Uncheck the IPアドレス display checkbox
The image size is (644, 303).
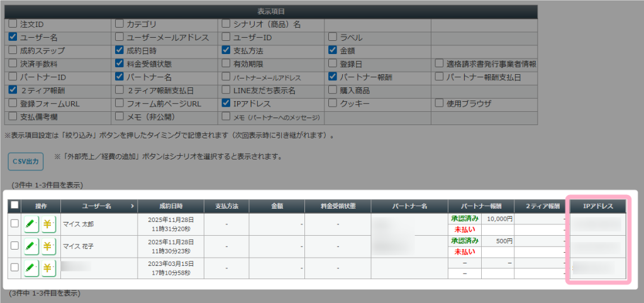pos(226,103)
